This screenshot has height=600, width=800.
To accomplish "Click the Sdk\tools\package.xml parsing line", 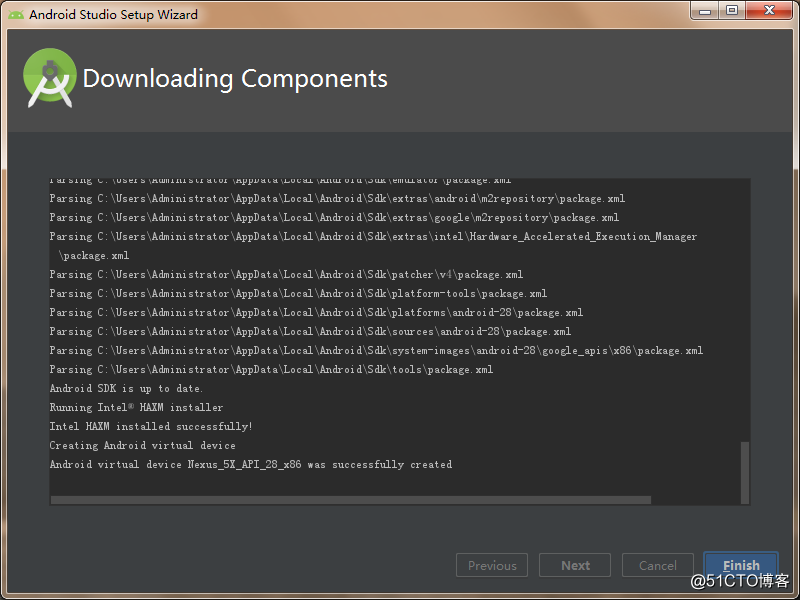I will pyautogui.click(x=271, y=369).
